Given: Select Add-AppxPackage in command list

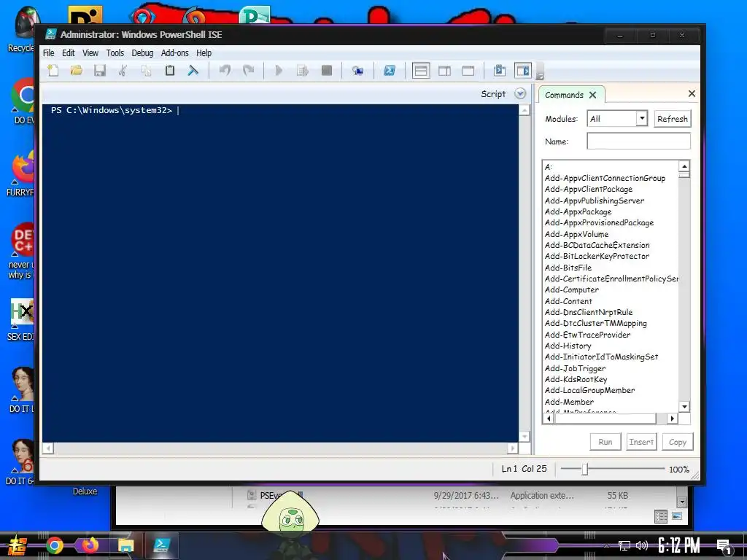Looking at the screenshot, I should (x=578, y=211).
